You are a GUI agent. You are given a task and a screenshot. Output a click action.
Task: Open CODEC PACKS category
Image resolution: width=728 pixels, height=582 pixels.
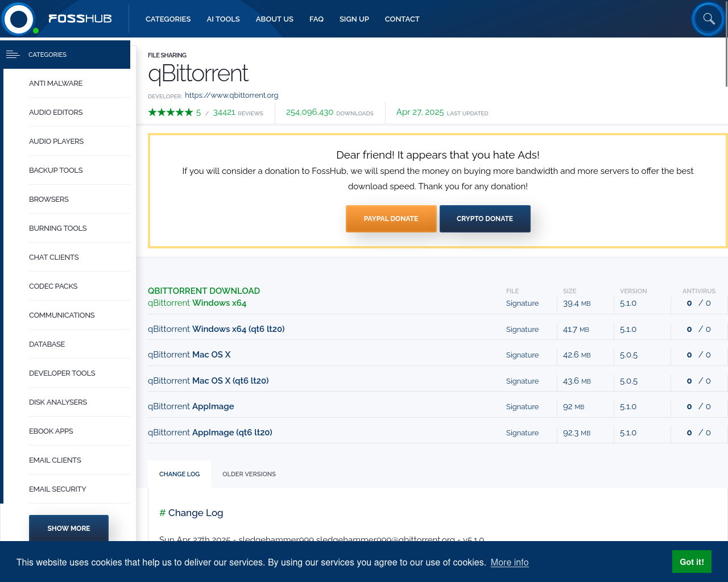(x=53, y=286)
